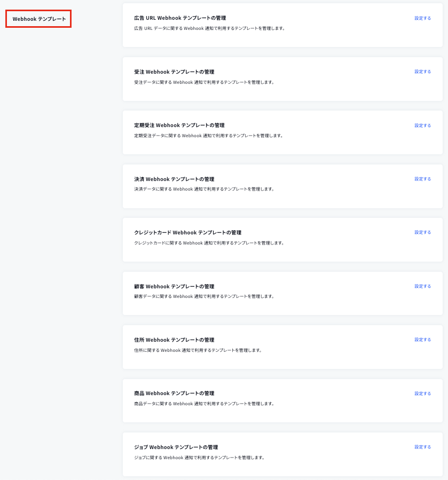This screenshot has height=480, width=448.
Task: Click 設定する for クレジットカード Webhook テンプレート
Action: [x=422, y=232]
